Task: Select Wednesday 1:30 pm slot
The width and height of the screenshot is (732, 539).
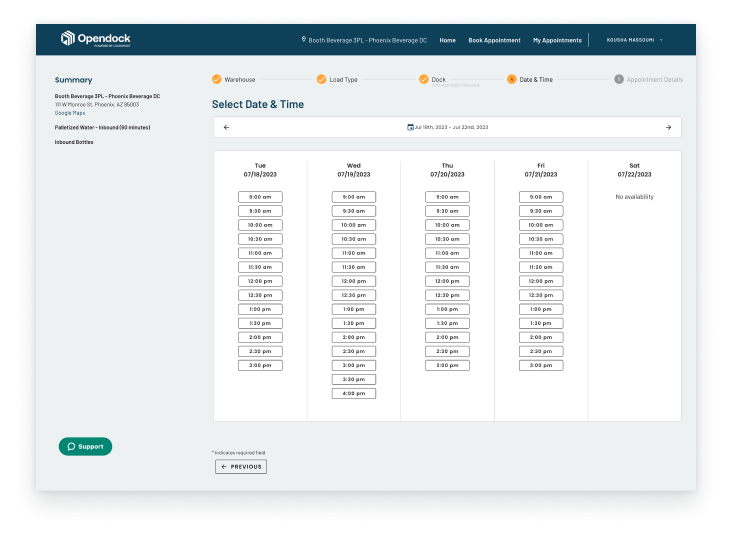Action: coord(354,323)
